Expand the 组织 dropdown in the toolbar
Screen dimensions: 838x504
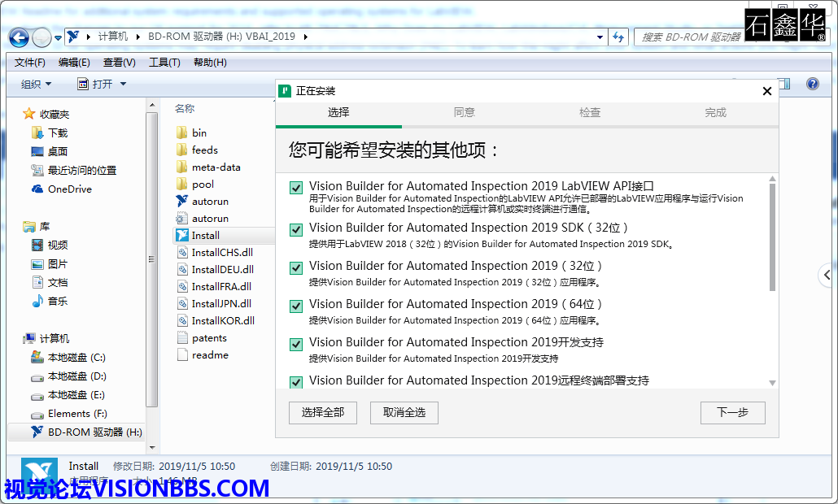[37, 84]
